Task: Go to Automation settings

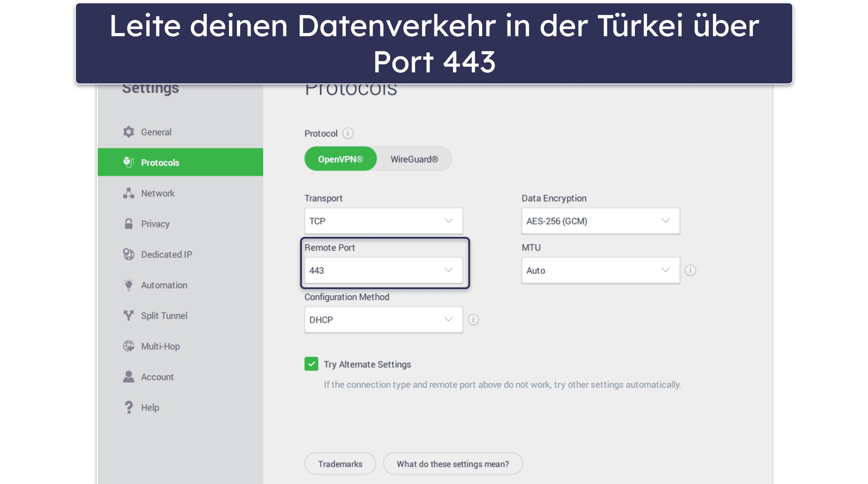Action: [180, 285]
